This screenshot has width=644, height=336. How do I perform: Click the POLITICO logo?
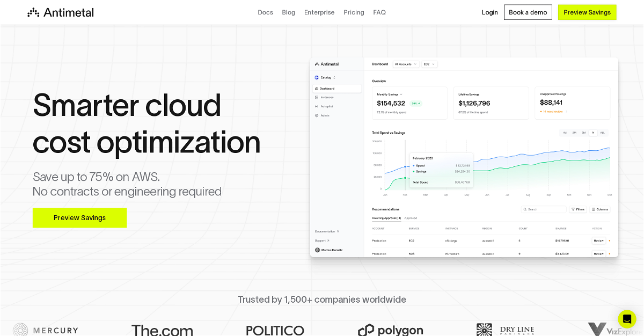click(275, 330)
